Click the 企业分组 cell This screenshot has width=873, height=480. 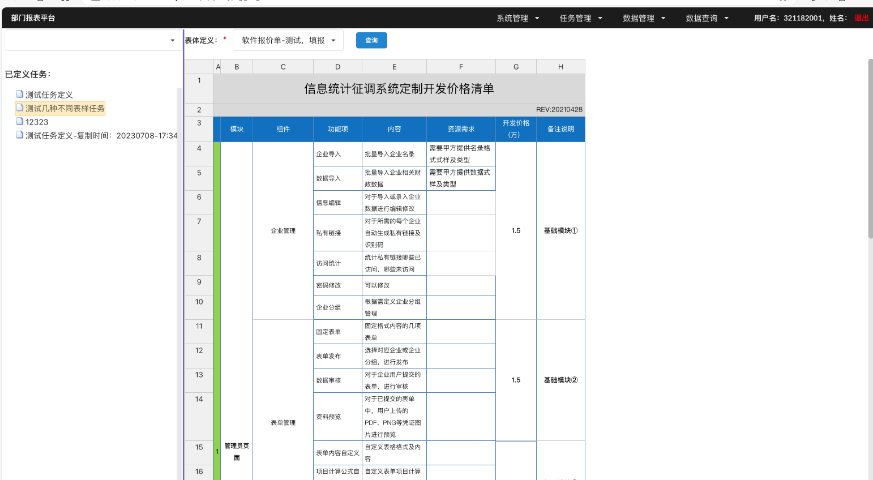(338, 307)
